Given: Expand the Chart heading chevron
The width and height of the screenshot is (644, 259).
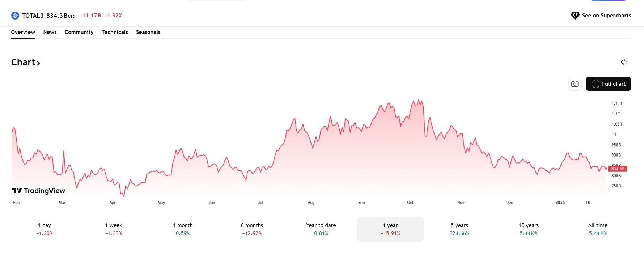Looking at the screenshot, I should click(x=38, y=63).
